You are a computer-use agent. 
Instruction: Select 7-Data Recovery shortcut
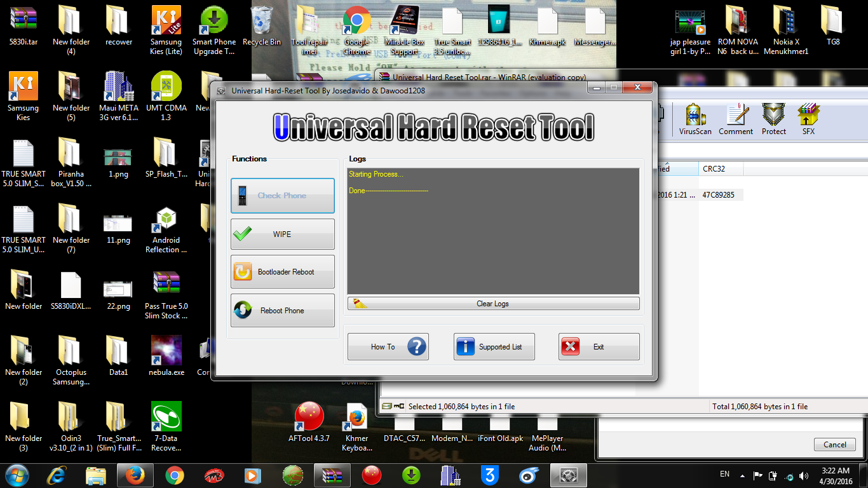pyautogui.click(x=166, y=426)
